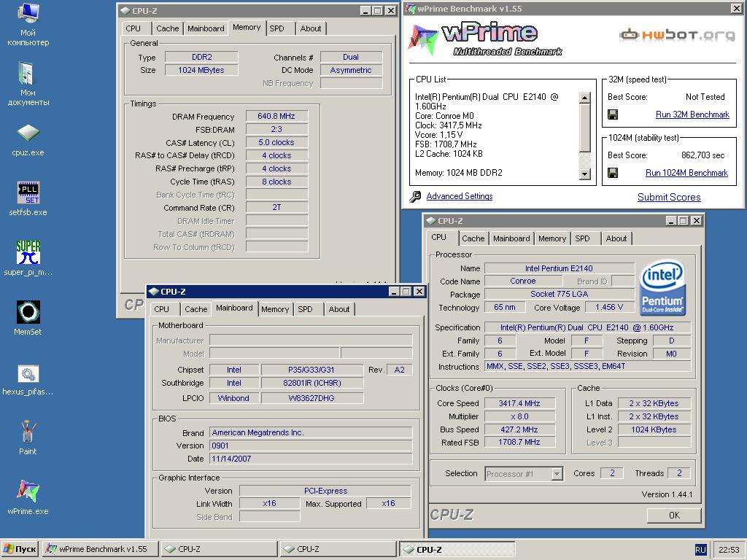Click the save icon under 32M speed test

pyautogui.click(x=613, y=114)
